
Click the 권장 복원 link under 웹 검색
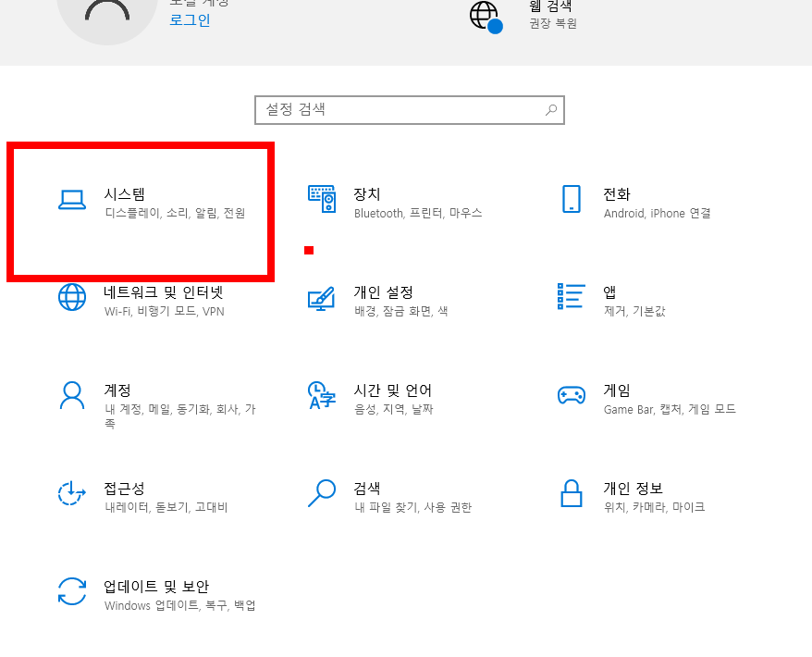pyautogui.click(x=551, y=25)
